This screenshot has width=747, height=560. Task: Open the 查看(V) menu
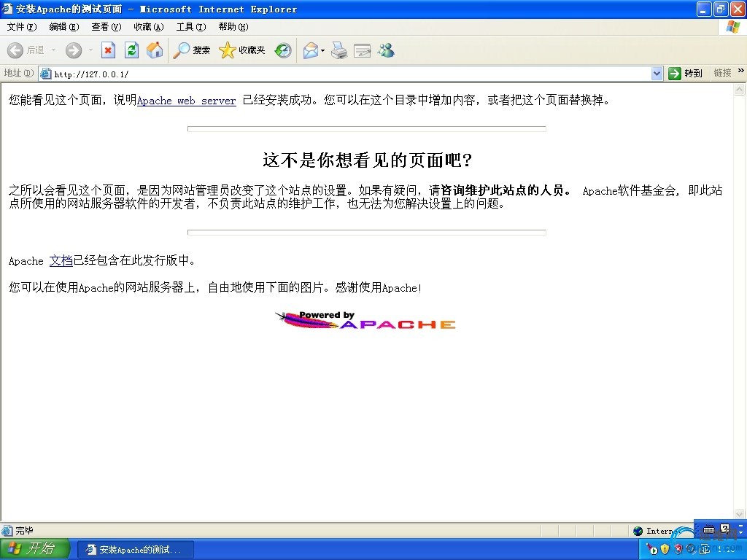pos(107,27)
